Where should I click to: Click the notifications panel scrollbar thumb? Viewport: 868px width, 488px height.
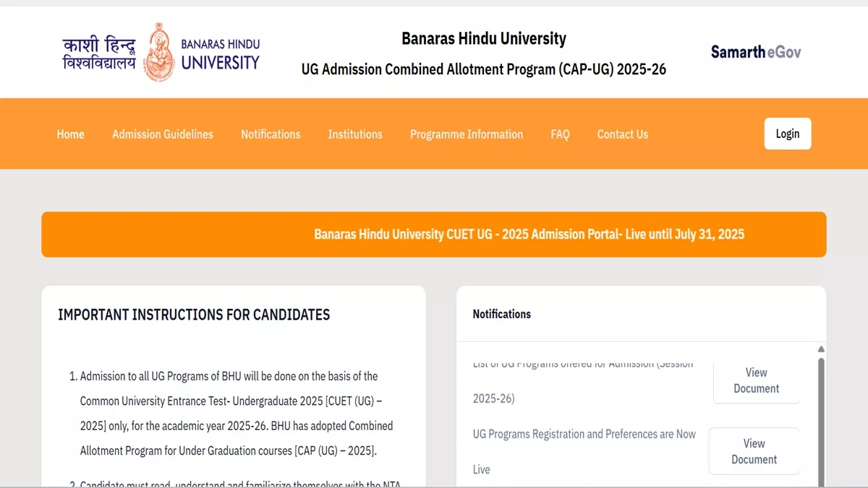point(821,421)
